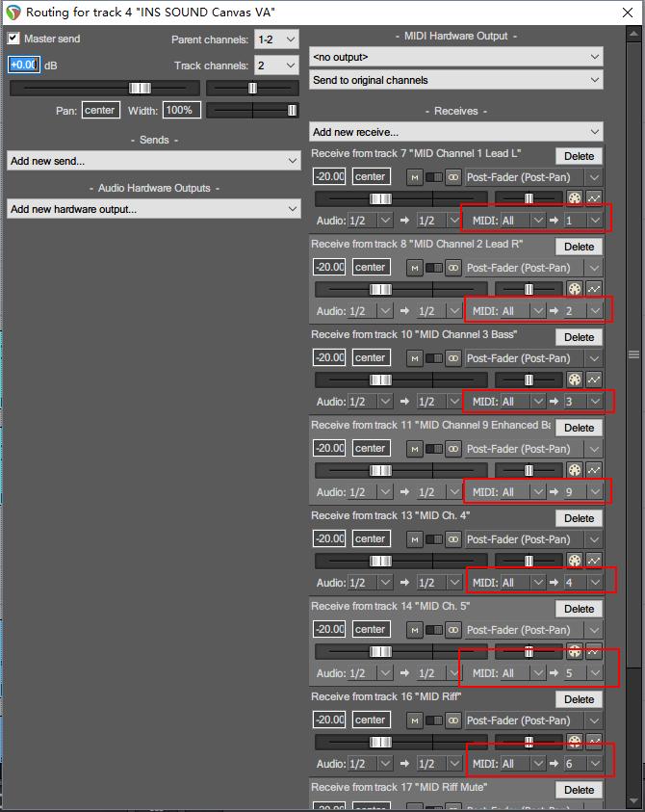Toggle phase invert on track 13 receive
Image resolution: width=645 pixels, height=812 pixels.
[434, 539]
